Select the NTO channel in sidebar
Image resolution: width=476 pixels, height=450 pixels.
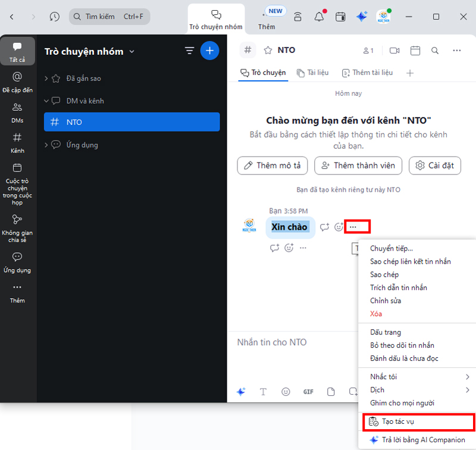tap(131, 122)
